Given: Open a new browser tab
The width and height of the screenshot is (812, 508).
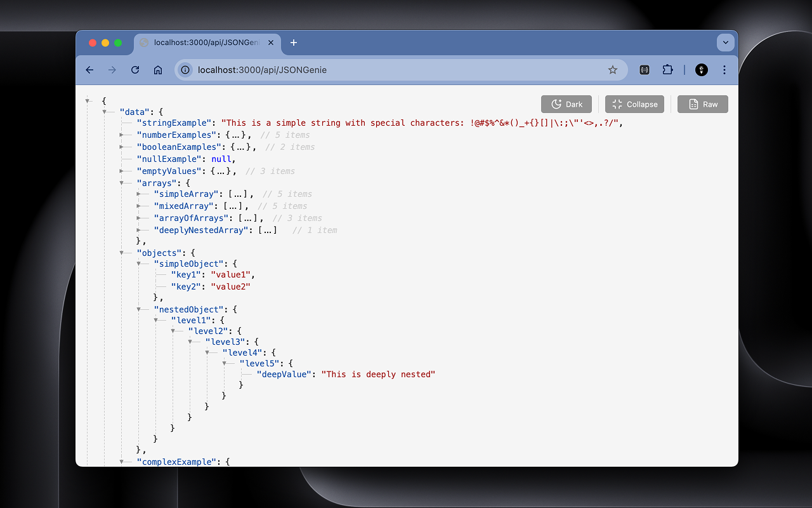Looking at the screenshot, I should tap(293, 43).
